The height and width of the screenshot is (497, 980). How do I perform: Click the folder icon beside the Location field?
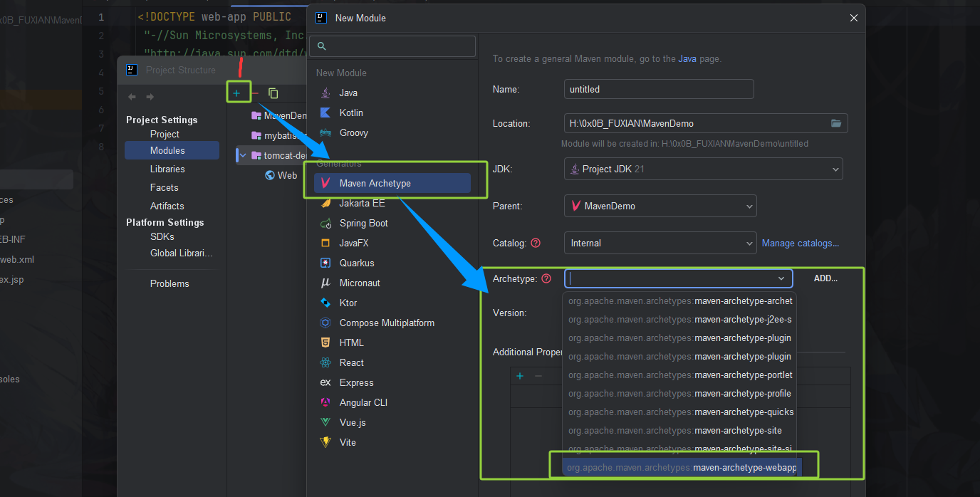click(x=836, y=122)
